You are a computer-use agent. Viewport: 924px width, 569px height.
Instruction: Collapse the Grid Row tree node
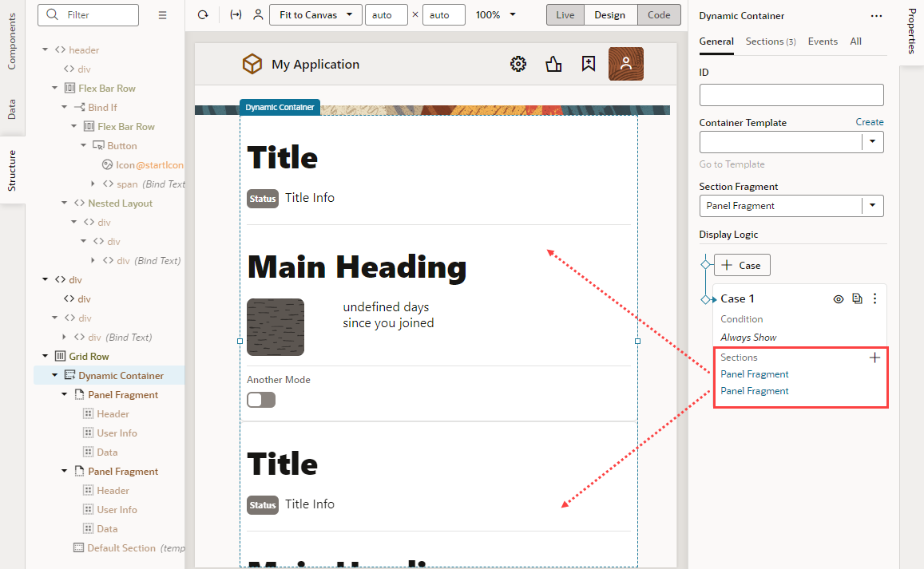point(46,357)
